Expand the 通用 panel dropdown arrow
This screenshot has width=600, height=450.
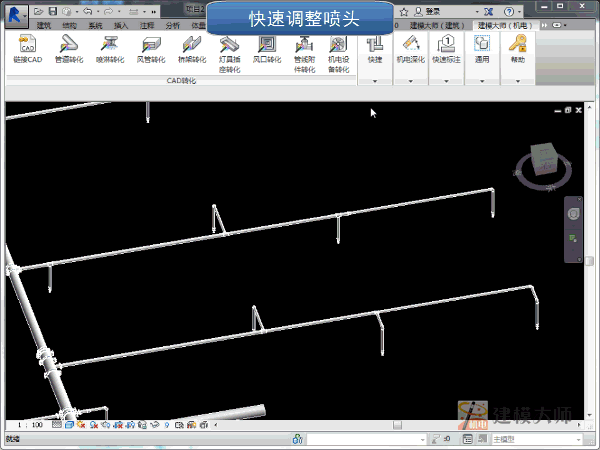click(x=482, y=81)
